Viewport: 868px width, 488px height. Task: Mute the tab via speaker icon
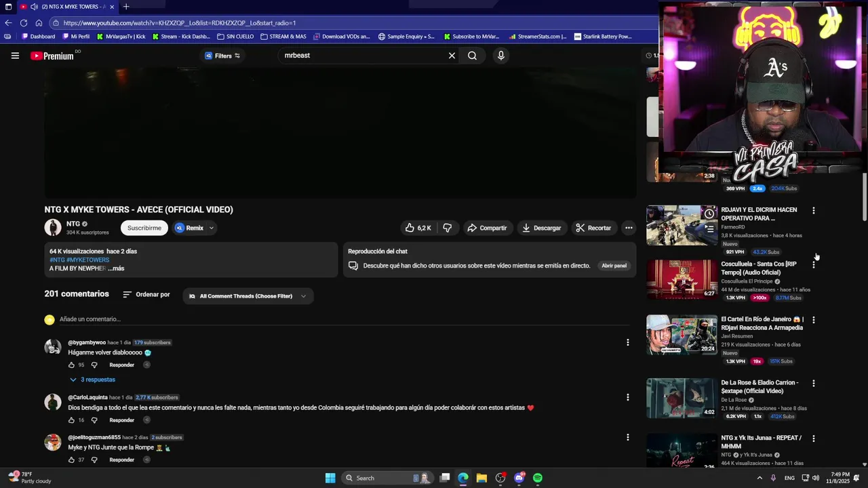pos(34,7)
